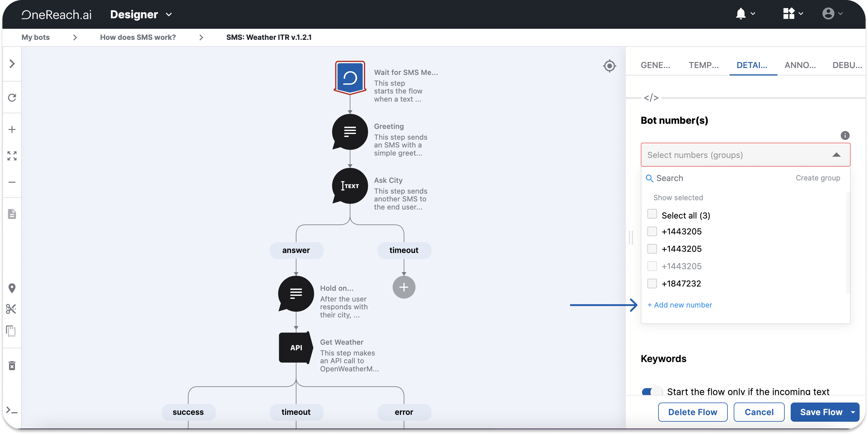Add a step under timeout branch
868x434 pixels.
click(404, 287)
